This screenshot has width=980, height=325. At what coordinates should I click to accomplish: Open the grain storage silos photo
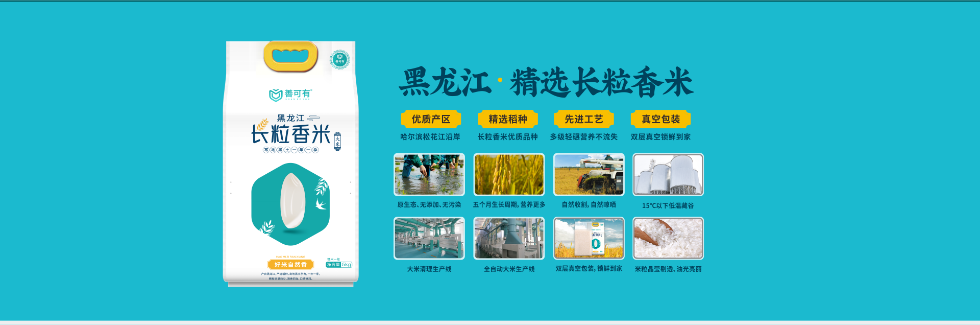pyautogui.click(x=668, y=174)
